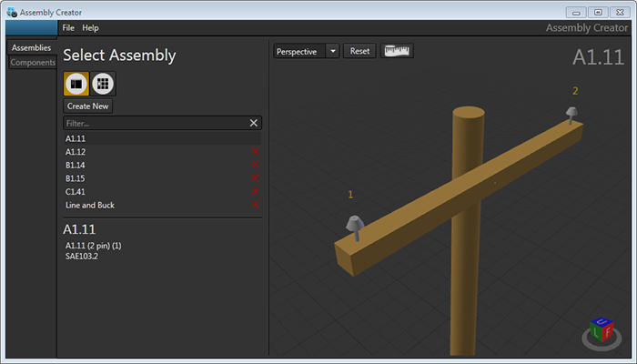The width and height of the screenshot is (637, 364).
Task: Open the File menu
Action: (68, 28)
